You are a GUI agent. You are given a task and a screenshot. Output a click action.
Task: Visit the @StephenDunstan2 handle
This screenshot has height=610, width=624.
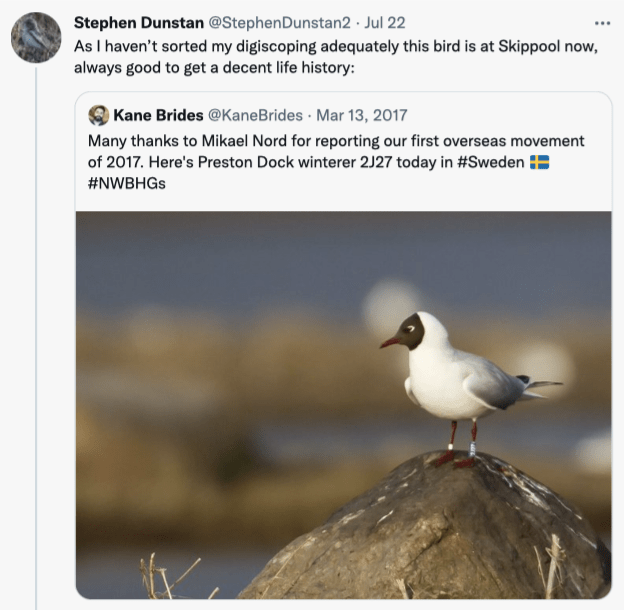(x=280, y=23)
